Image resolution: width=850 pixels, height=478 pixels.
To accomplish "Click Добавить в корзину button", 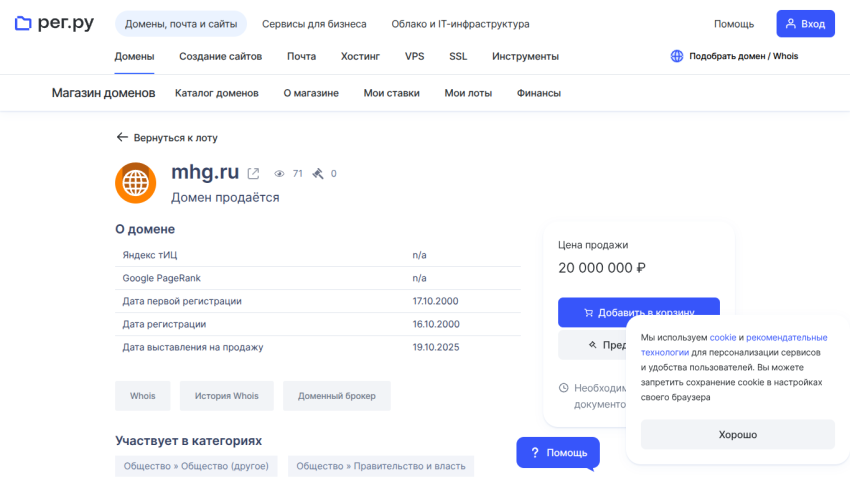I will click(639, 312).
